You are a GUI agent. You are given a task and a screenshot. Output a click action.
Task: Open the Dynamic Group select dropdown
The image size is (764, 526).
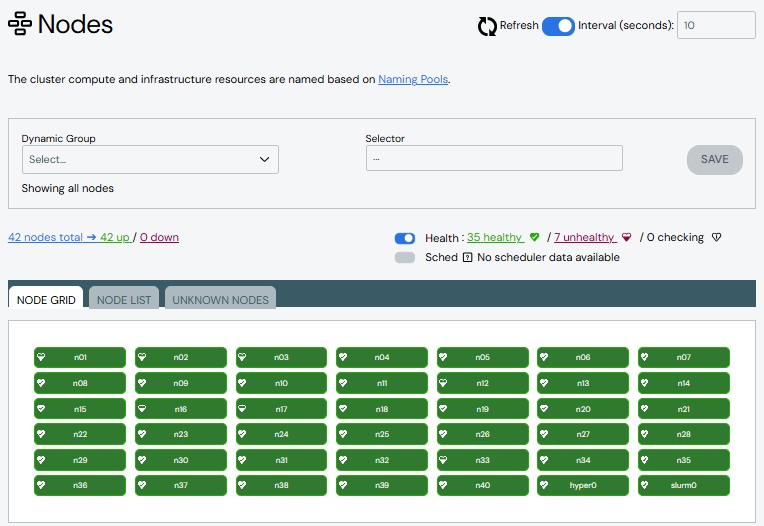(150, 159)
